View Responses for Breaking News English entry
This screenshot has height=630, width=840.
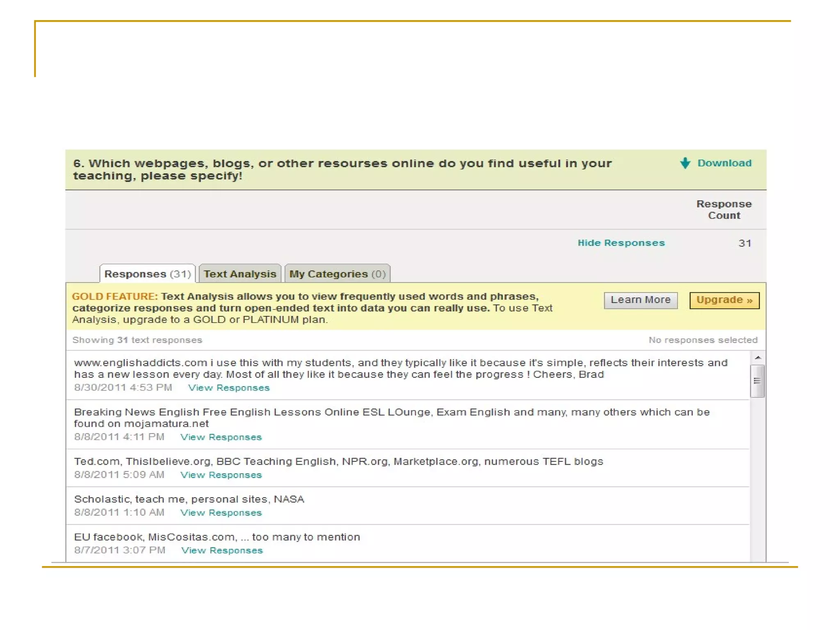tap(221, 437)
